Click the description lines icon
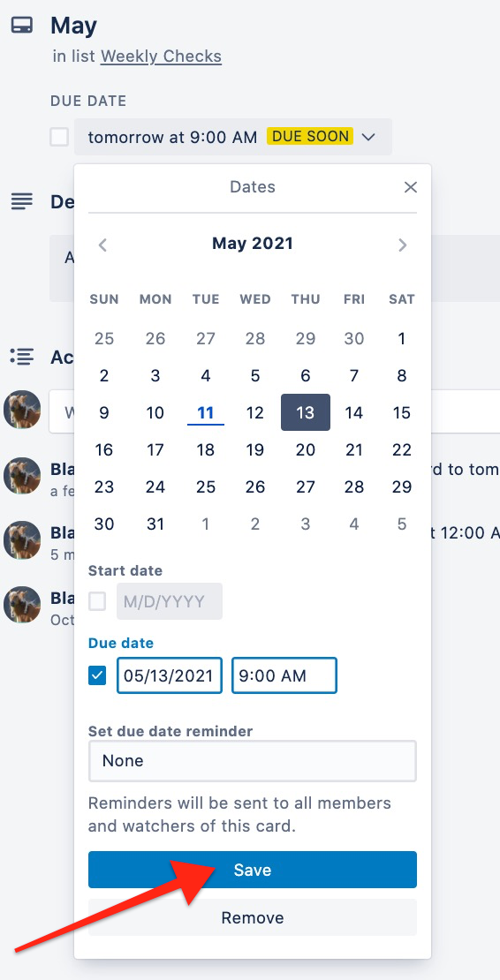 click(x=22, y=201)
